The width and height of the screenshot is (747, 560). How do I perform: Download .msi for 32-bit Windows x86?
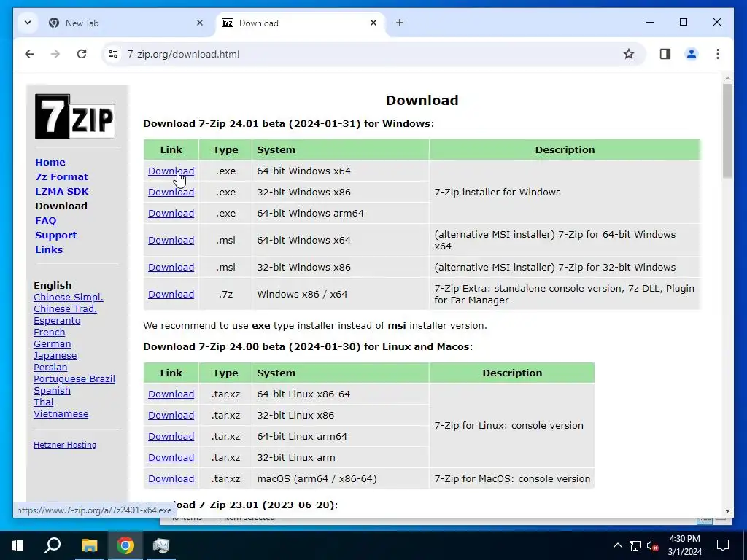171,268
